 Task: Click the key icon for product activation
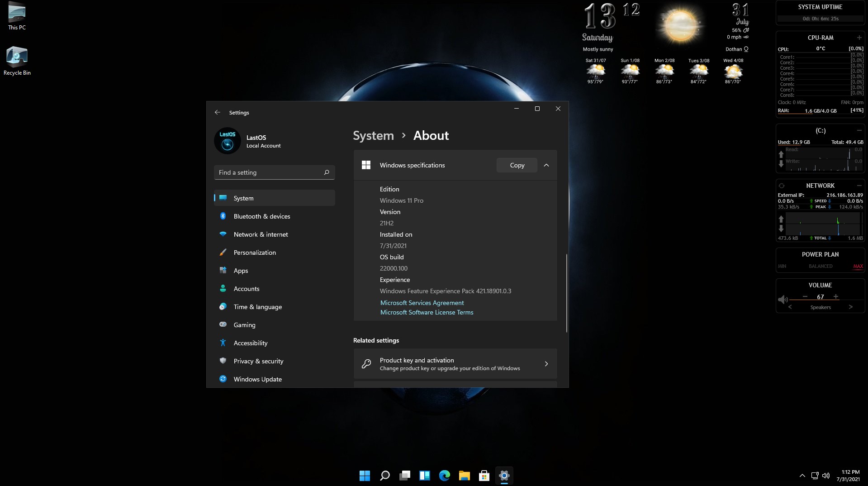pyautogui.click(x=366, y=364)
